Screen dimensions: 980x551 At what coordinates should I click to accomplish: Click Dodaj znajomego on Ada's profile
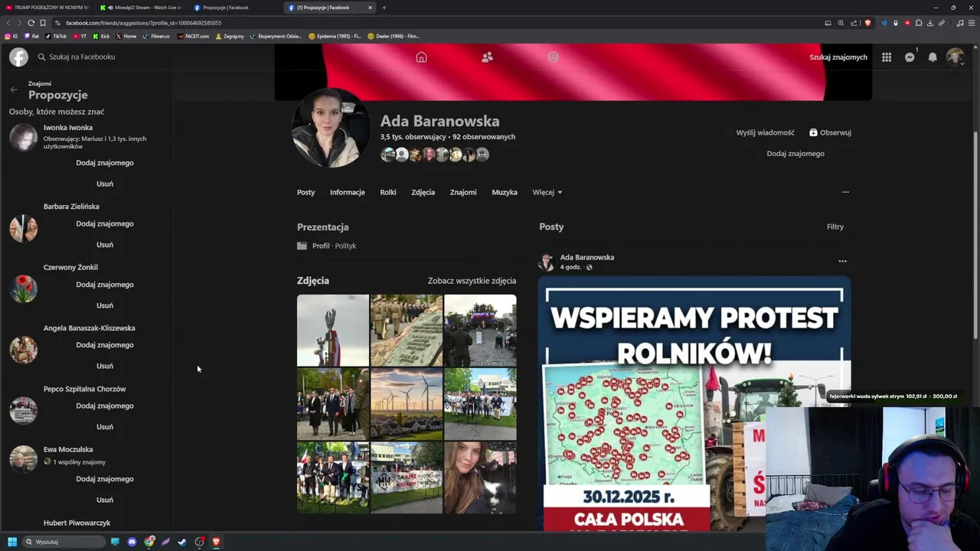(x=795, y=154)
